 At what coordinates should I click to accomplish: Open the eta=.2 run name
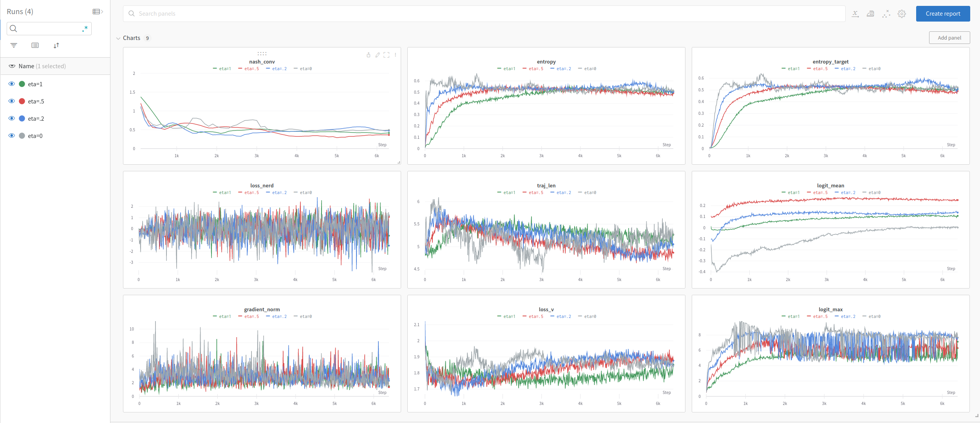click(36, 119)
